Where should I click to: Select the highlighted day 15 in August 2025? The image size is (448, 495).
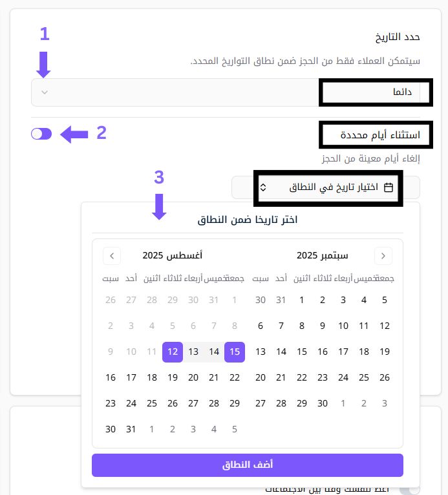pos(235,352)
